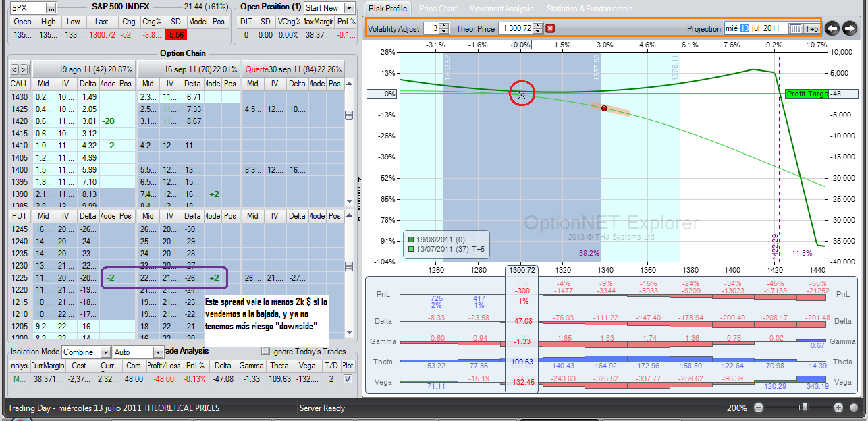Uncheck the Plot checkbox in trade analysis
868x421 pixels.
[348, 379]
